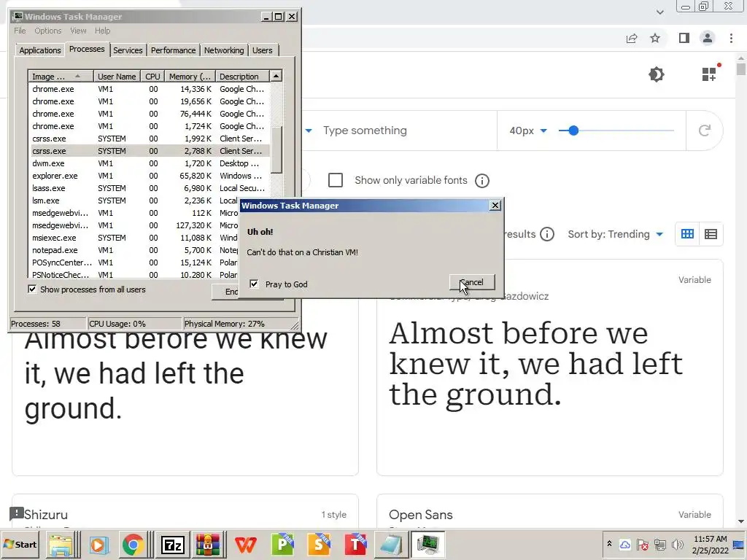
Task: Toggle Show processes from all users
Action: tap(32, 289)
